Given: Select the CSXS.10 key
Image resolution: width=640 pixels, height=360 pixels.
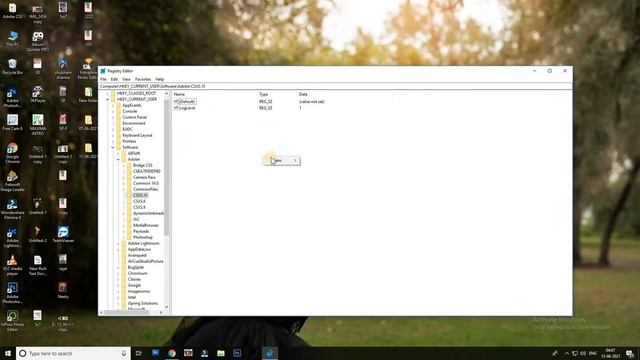Looking at the screenshot, I should (x=140, y=195).
